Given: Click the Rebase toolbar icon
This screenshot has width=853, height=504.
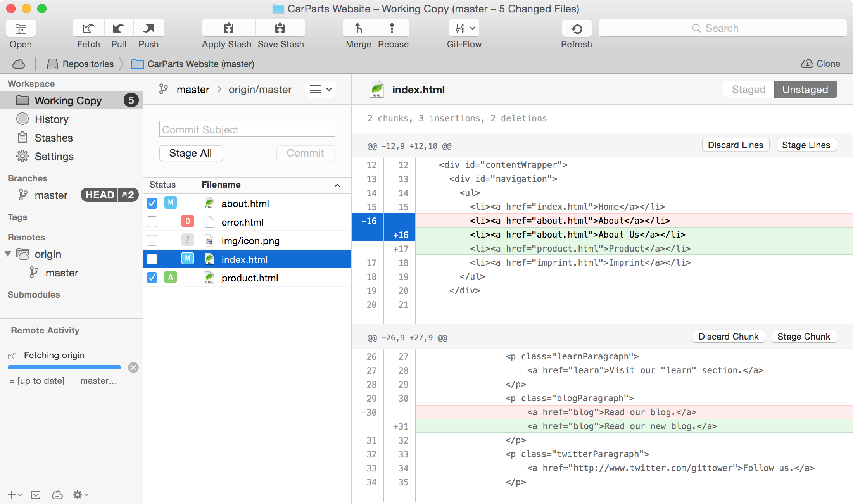Looking at the screenshot, I should [x=392, y=28].
